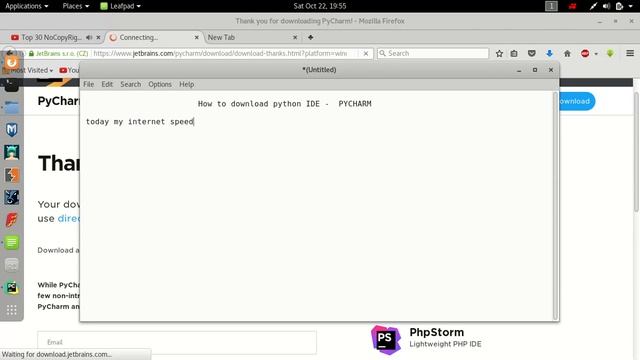Bookmark this page with star icon

point(499,53)
